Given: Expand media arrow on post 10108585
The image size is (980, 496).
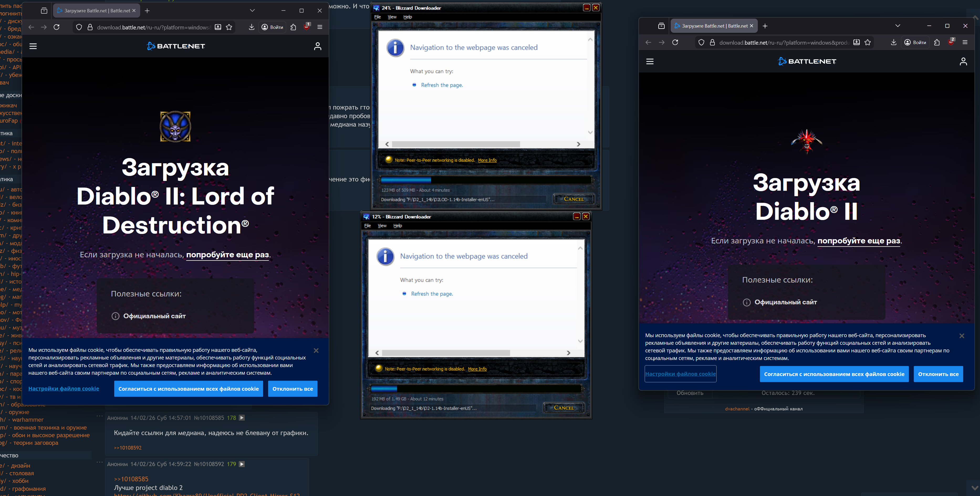Looking at the screenshot, I should 242,418.
